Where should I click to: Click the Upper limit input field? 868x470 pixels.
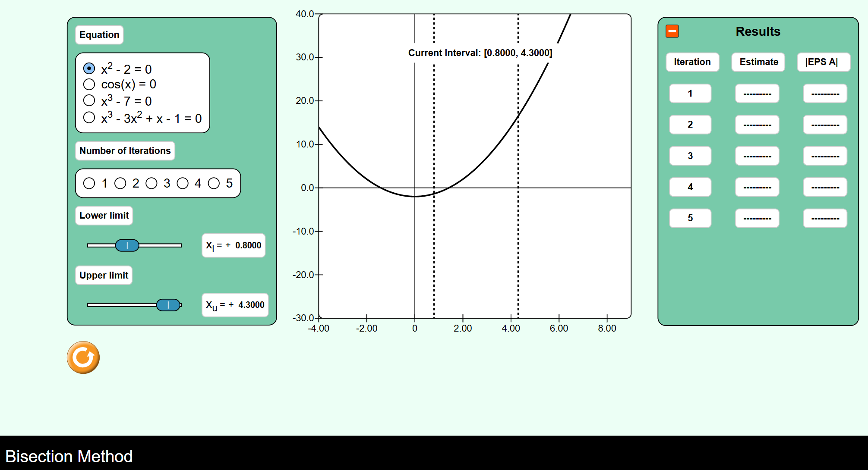pos(234,304)
